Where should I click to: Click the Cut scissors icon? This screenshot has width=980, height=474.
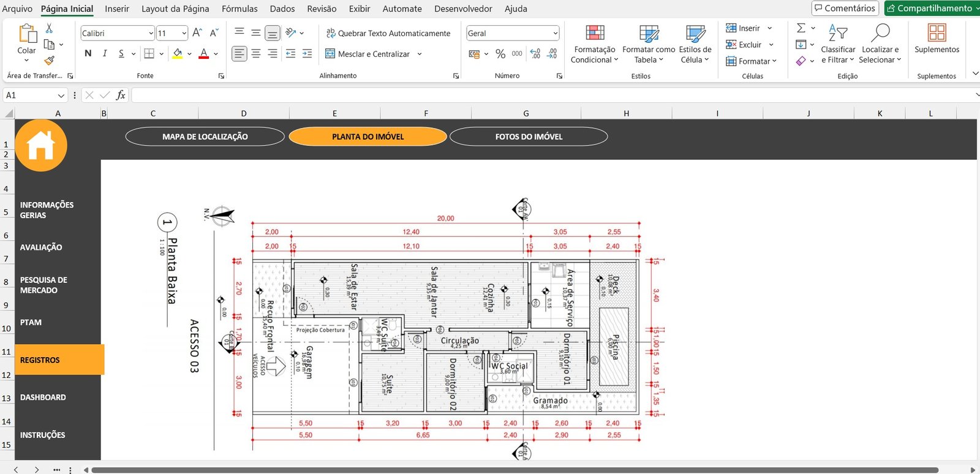pyautogui.click(x=49, y=29)
